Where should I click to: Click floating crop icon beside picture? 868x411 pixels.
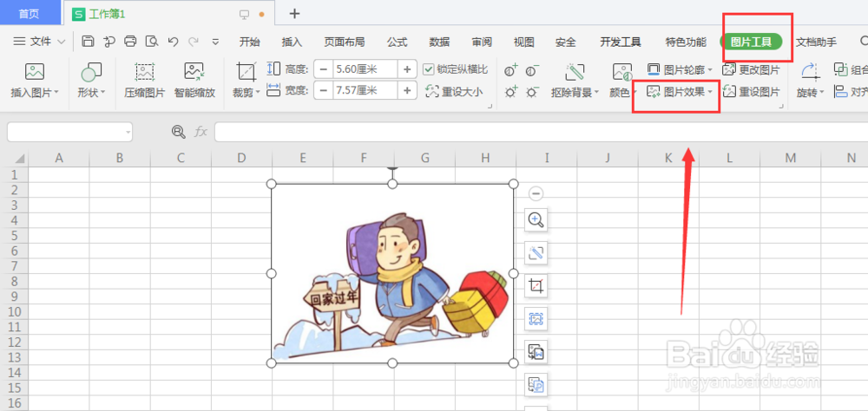(536, 286)
